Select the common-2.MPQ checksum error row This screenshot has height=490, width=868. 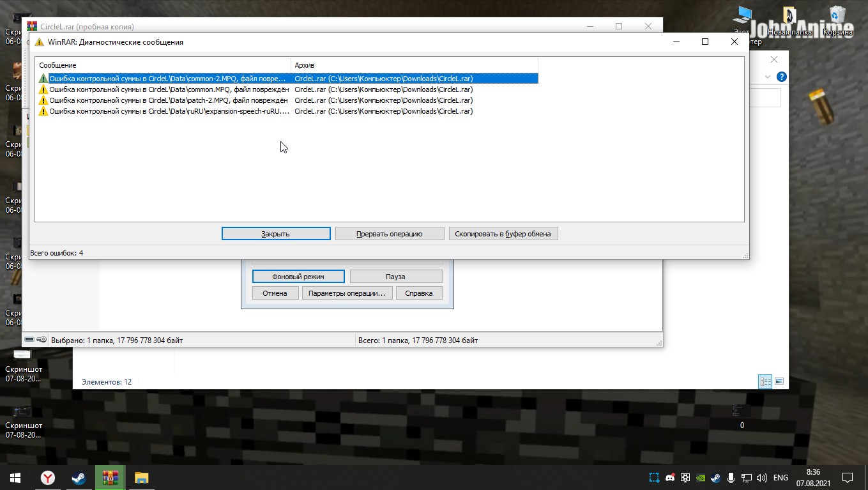coord(167,79)
